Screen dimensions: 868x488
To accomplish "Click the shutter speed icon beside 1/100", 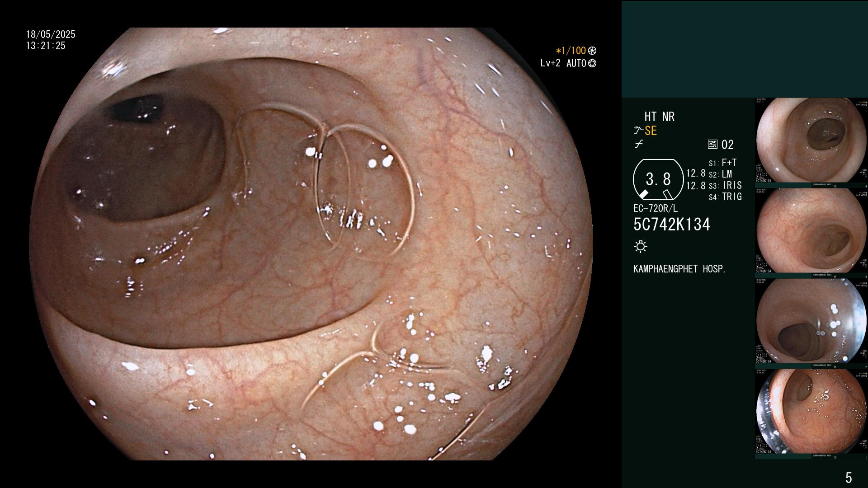I will pos(592,51).
